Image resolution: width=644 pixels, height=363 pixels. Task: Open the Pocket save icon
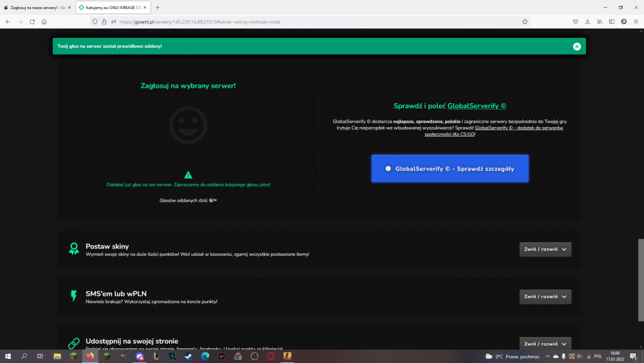click(x=575, y=22)
